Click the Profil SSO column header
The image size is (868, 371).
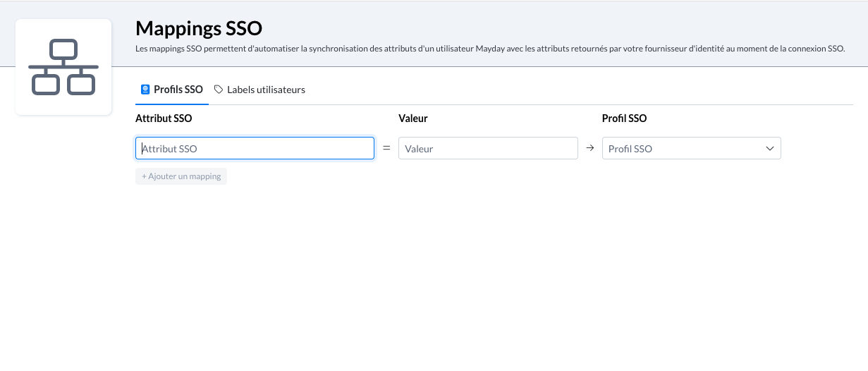(x=624, y=118)
